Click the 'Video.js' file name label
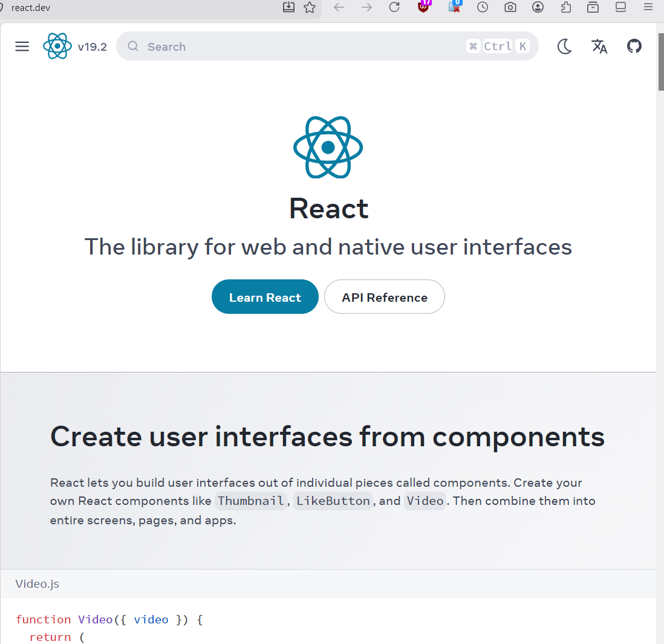Image resolution: width=664 pixels, height=644 pixels. point(37,584)
